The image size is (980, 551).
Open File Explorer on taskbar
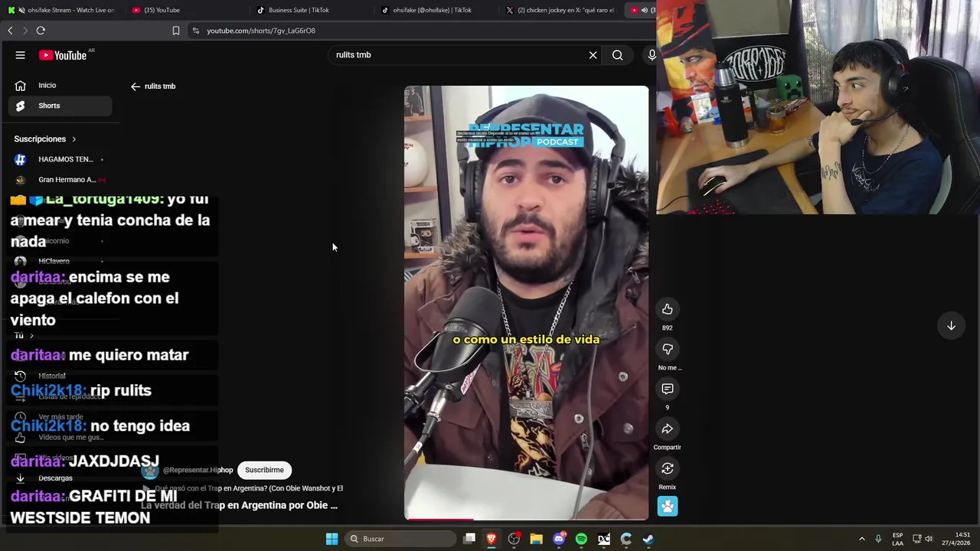(x=537, y=539)
